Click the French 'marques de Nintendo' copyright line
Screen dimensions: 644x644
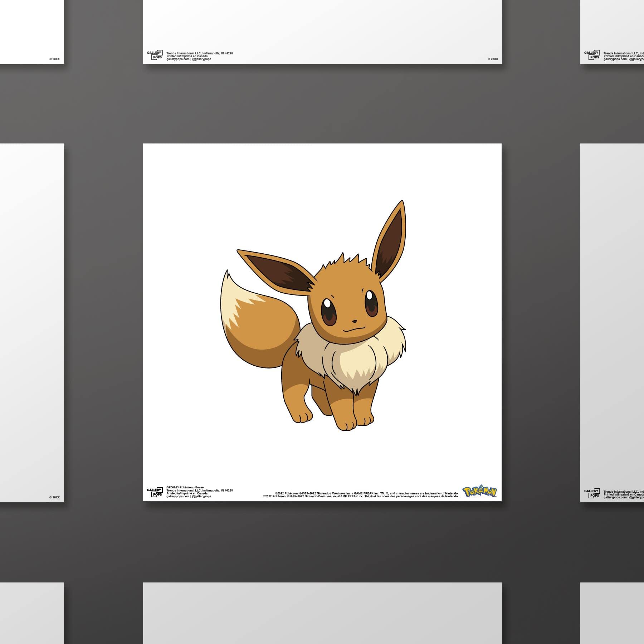[361, 497]
